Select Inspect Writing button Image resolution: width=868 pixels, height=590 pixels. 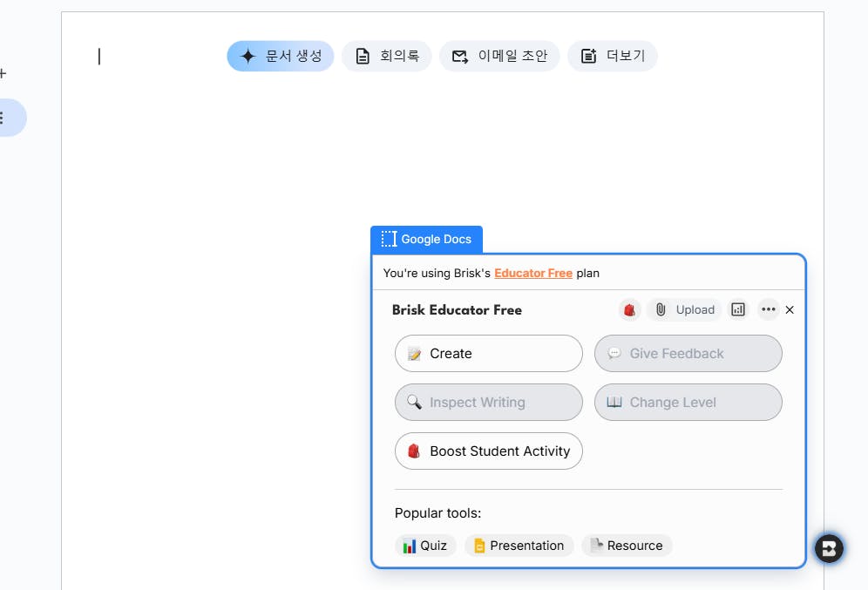pos(489,402)
